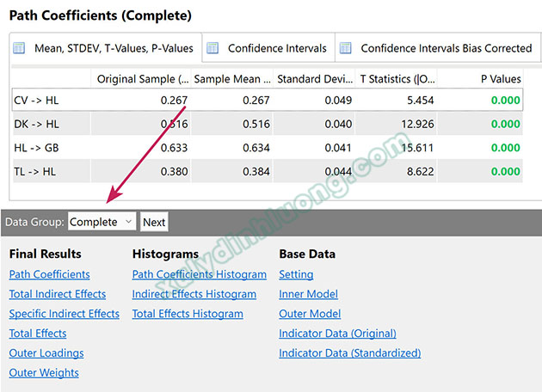The image size is (542, 392).
Task: Click standard deviation value 0.049
Action: click(x=338, y=101)
